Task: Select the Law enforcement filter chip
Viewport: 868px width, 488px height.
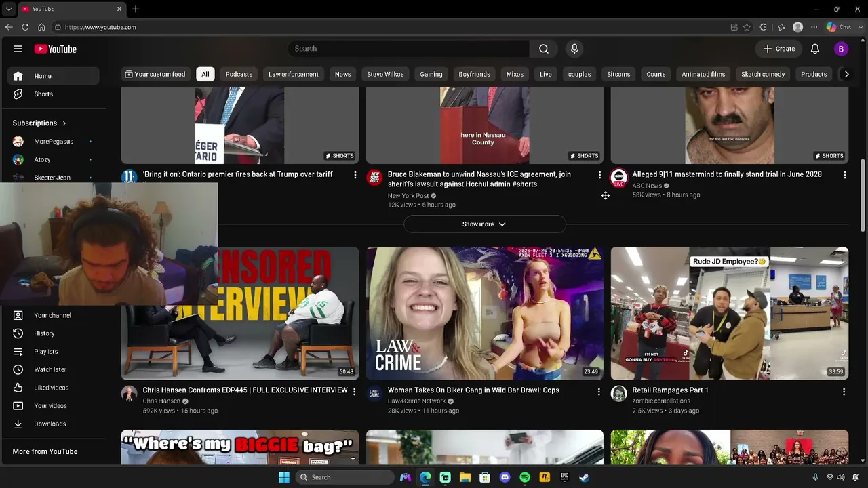Action: [x=293, y=74]
